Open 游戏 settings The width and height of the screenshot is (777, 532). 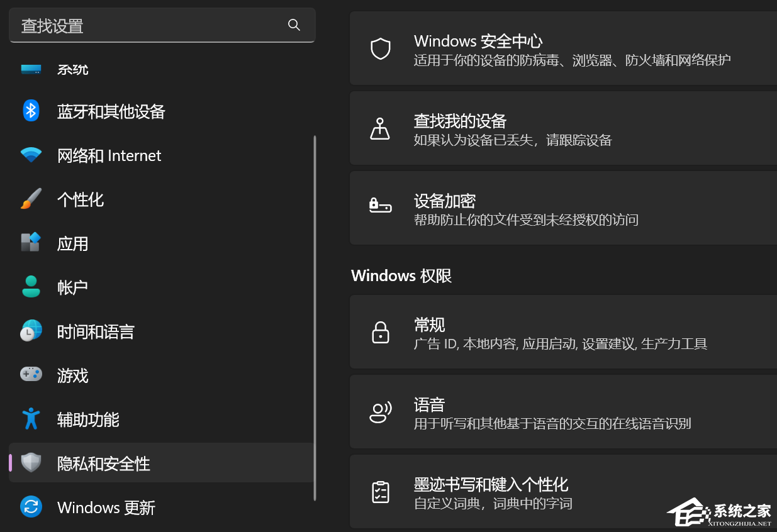161,375
